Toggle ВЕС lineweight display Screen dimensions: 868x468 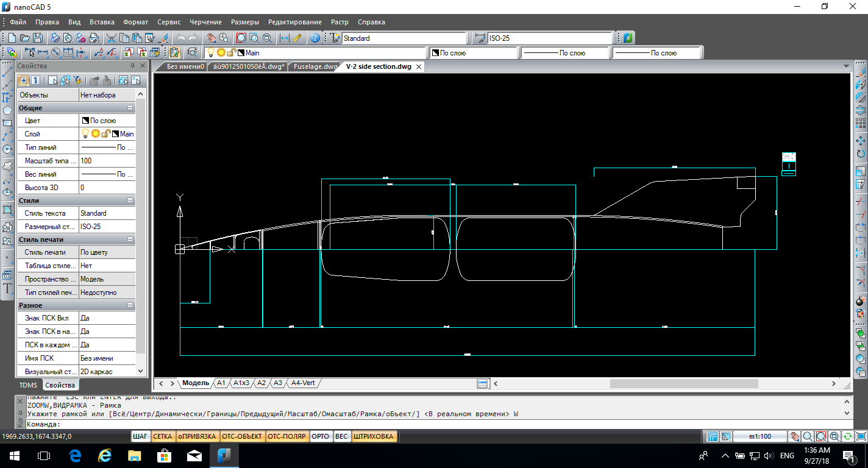coord(341,436)
